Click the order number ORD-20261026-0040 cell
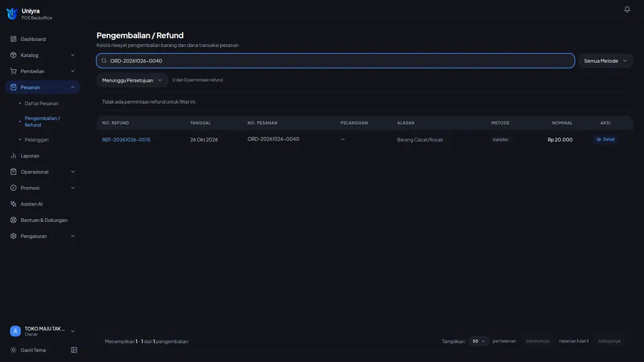Screen dimensions: 644x362 pyautogui.click(x=273, y=139)
